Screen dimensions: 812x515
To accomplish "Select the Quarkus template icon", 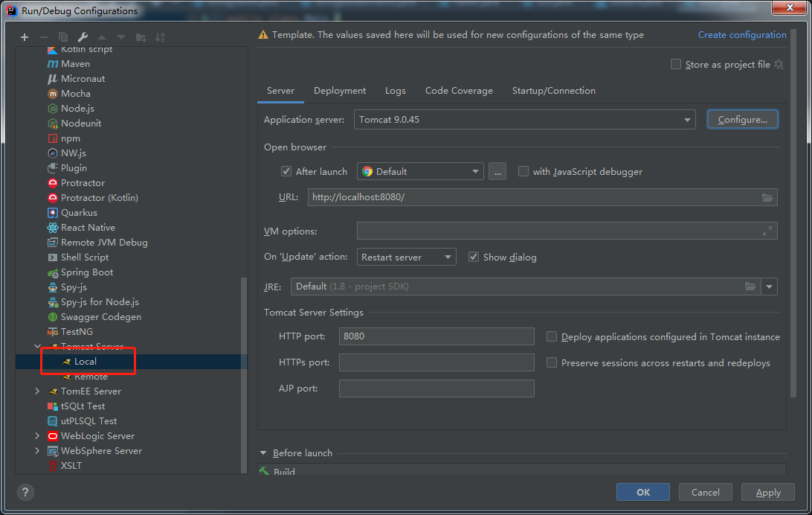I will pyautogui.click(x=52, y=213).
